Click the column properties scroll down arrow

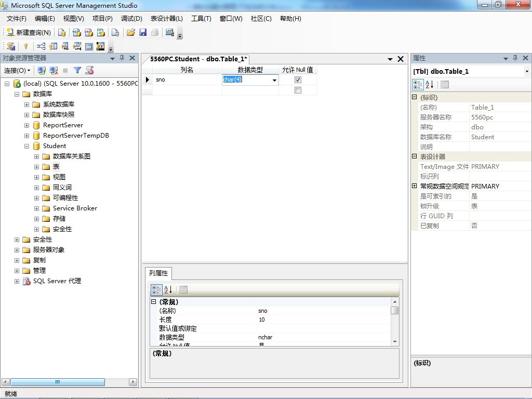[395, 342]
